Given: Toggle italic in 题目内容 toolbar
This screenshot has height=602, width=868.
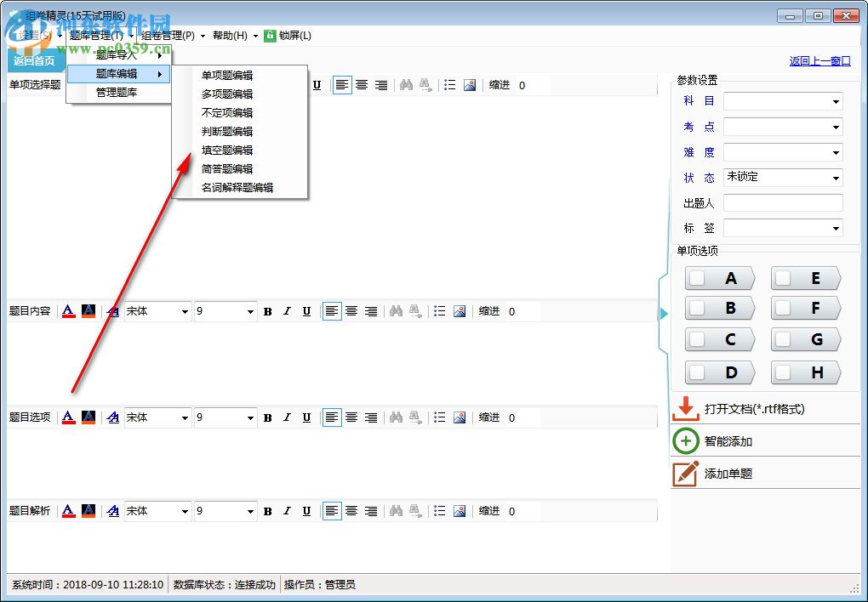Looking at the screenshot, I should click(287, 311).
